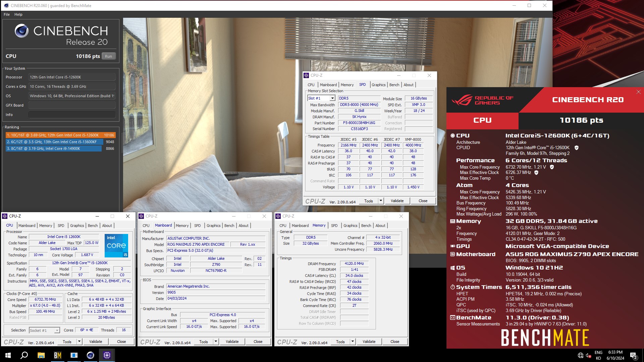
Task: Click the Cinebench taskbar icon
Action: (91, 355)
